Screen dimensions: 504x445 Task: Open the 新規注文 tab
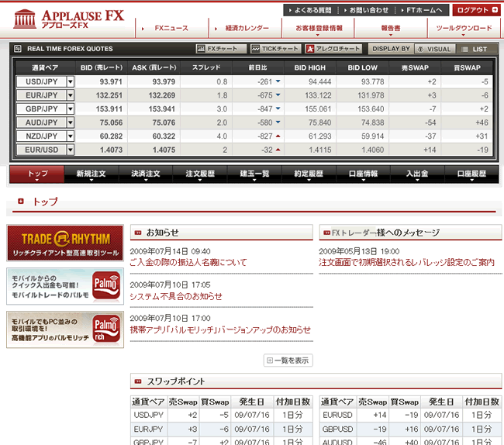[x=91, y=174]
